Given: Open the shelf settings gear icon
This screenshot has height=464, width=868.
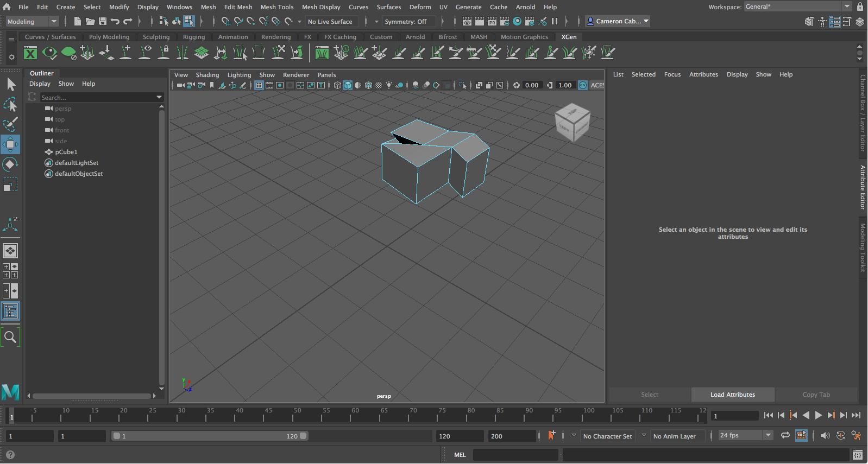Looking at the screenshot, I should (11, 57).
